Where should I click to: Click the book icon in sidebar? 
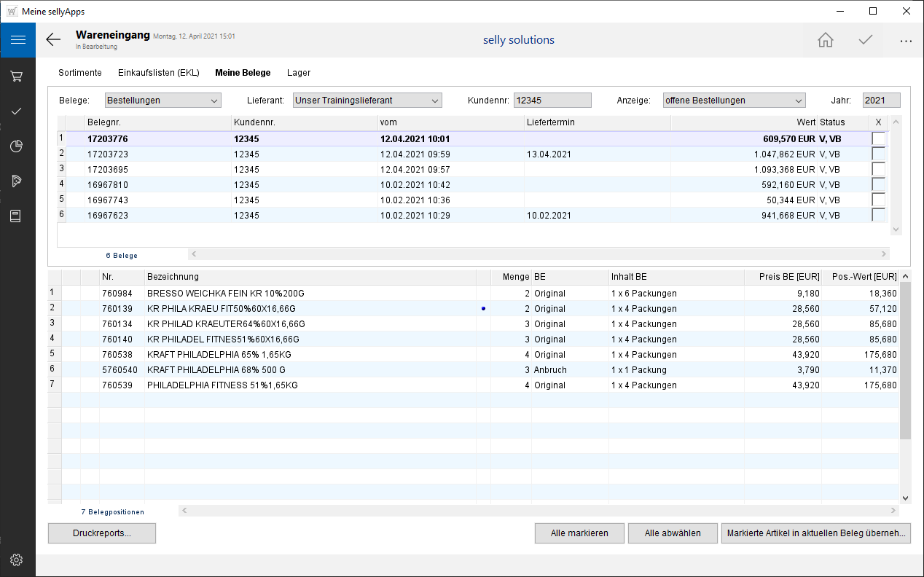coord(17,216)
